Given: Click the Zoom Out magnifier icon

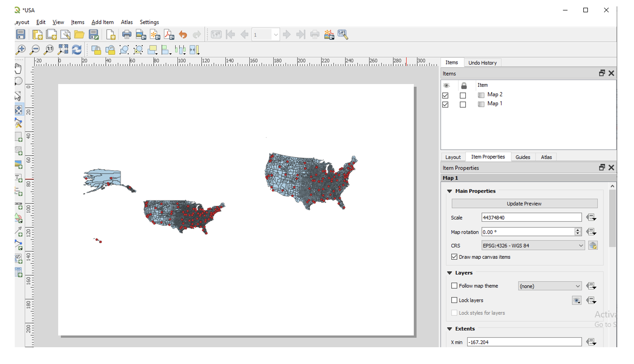Looking at the screenshot, I should (35, 50).
